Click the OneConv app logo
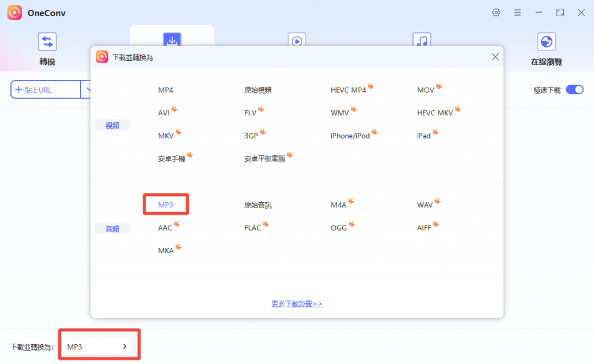The width and height of the screenshot is (594, 364). pos(15,13)
